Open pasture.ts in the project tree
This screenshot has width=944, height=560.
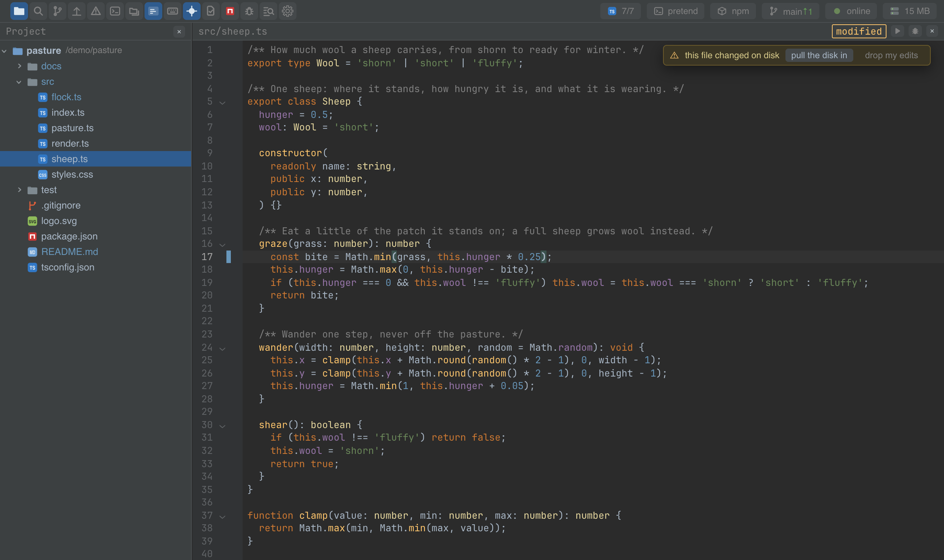[96, 128]
